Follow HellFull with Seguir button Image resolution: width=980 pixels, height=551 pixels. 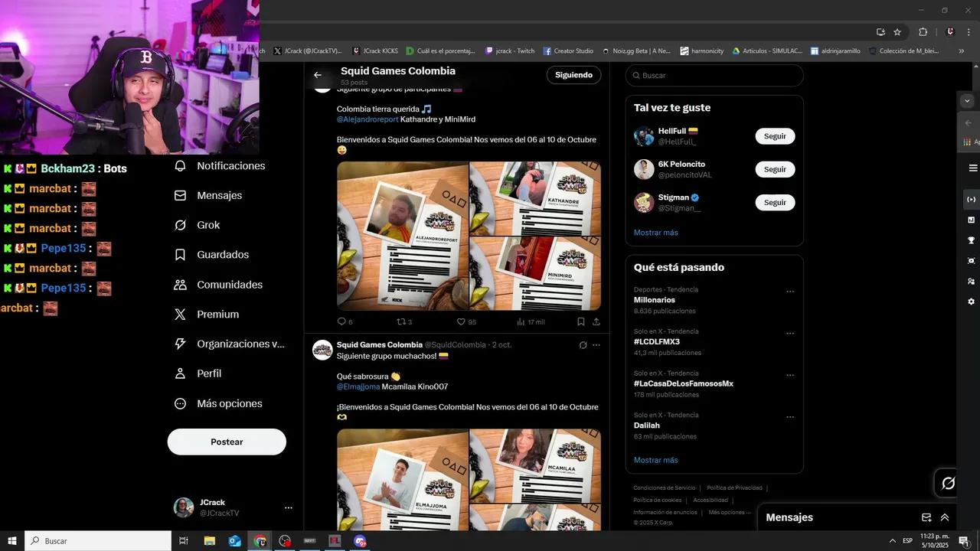(775, 136)
